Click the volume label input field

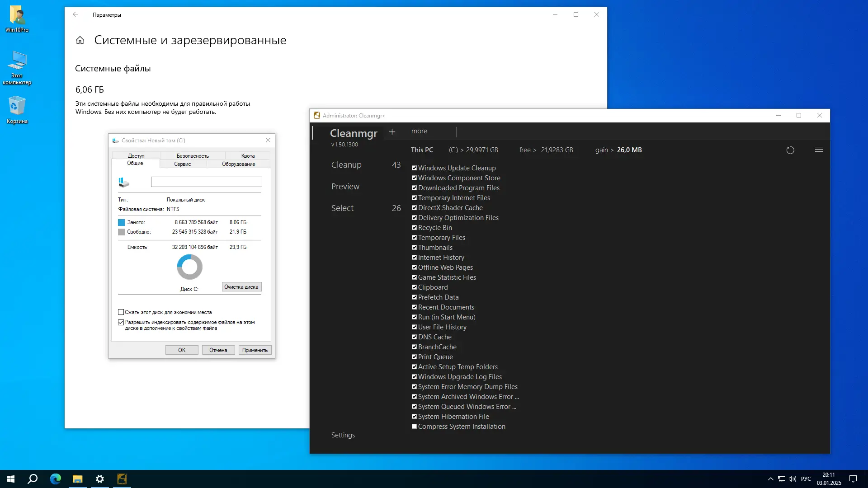pyautogui.click(x=206, y=182)
